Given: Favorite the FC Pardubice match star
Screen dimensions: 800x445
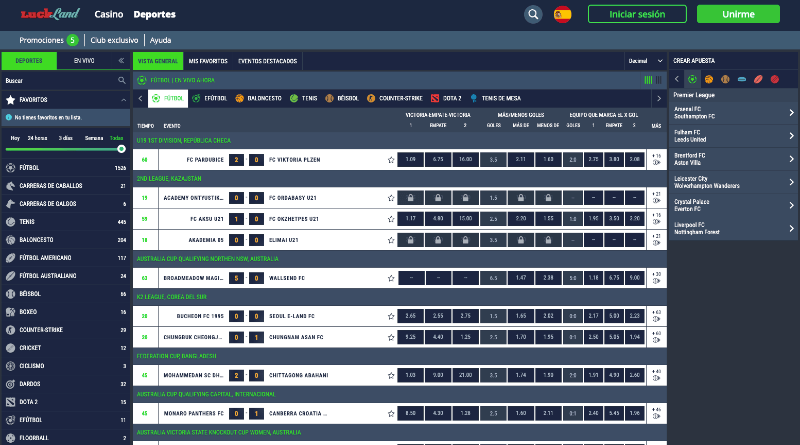Looking at the screenshot, I should [391, 160].
